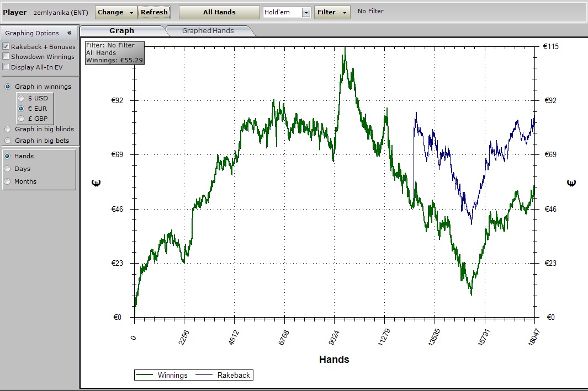
Task: Select the £ GBP currency option
Action: [x=22, y=119]
